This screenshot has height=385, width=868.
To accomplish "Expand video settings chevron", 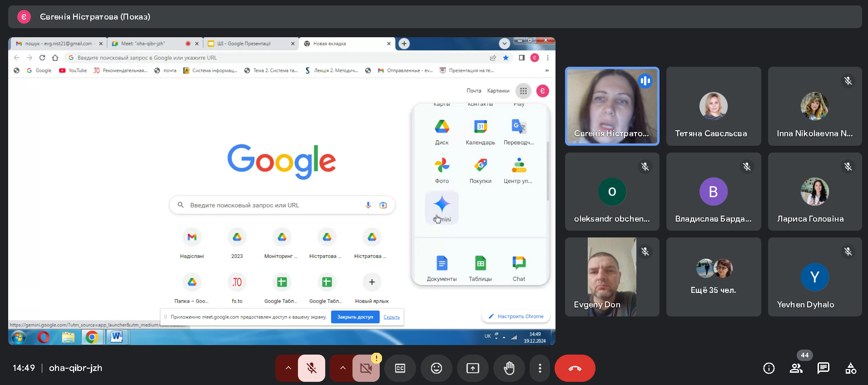I will 342,368.
